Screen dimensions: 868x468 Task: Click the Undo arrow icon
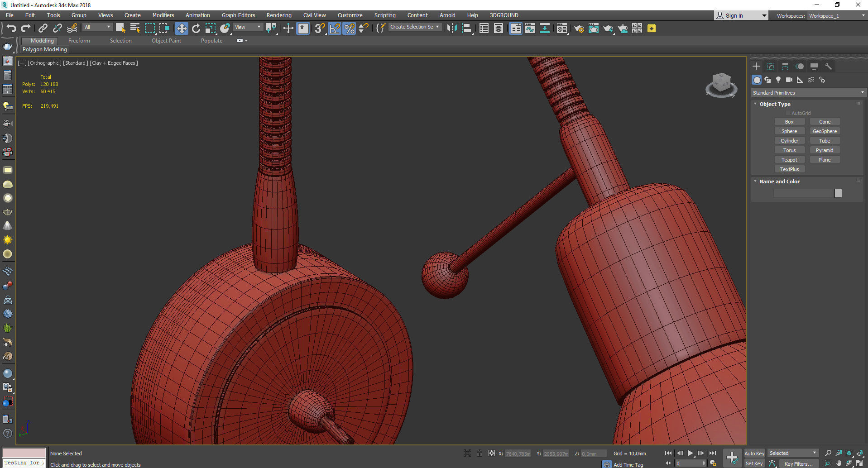point(11,29)
